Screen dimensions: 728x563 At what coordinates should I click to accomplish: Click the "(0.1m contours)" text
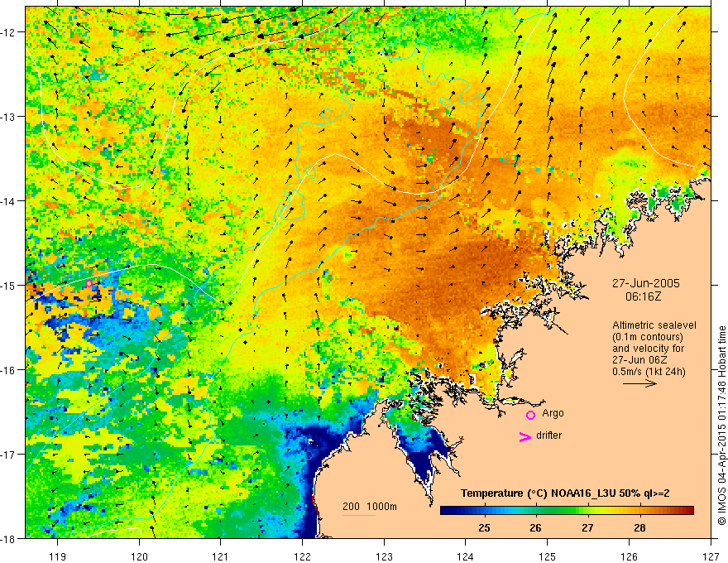click(x=648, y=337)
